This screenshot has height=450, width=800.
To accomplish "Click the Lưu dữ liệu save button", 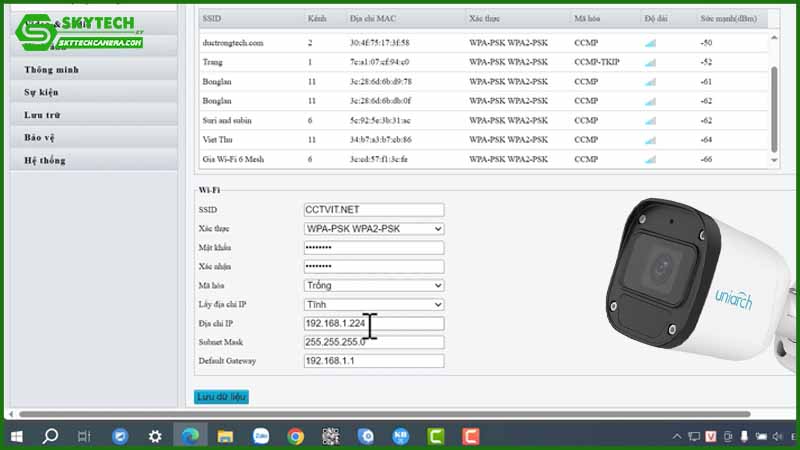I will (x=221, y=397).
